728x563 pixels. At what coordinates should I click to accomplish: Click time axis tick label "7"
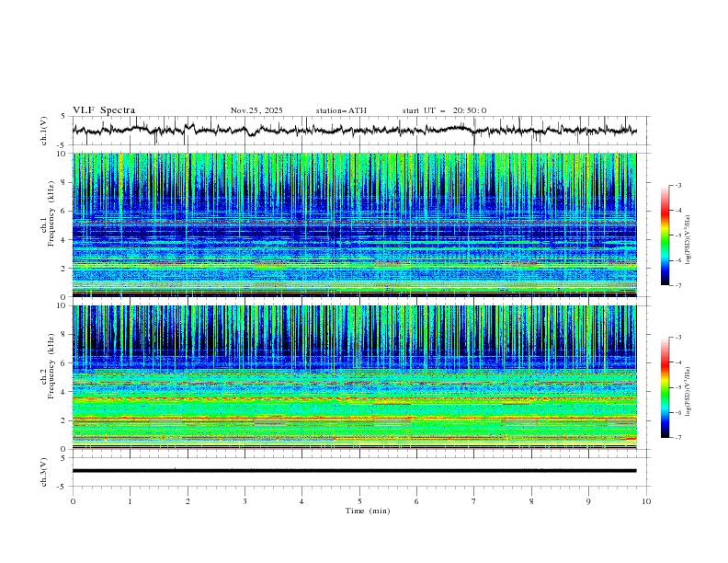click(474, 501)
